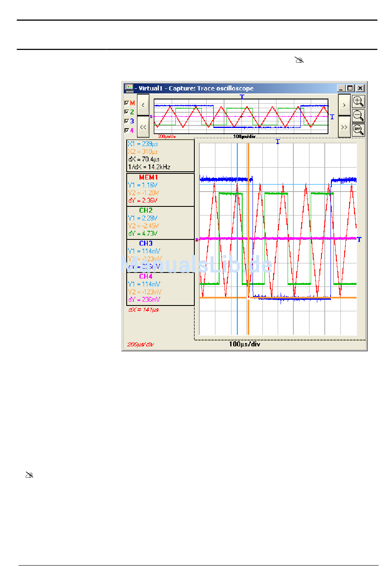Minimize the oscilloscope trace window

click(x=341, y=88)
